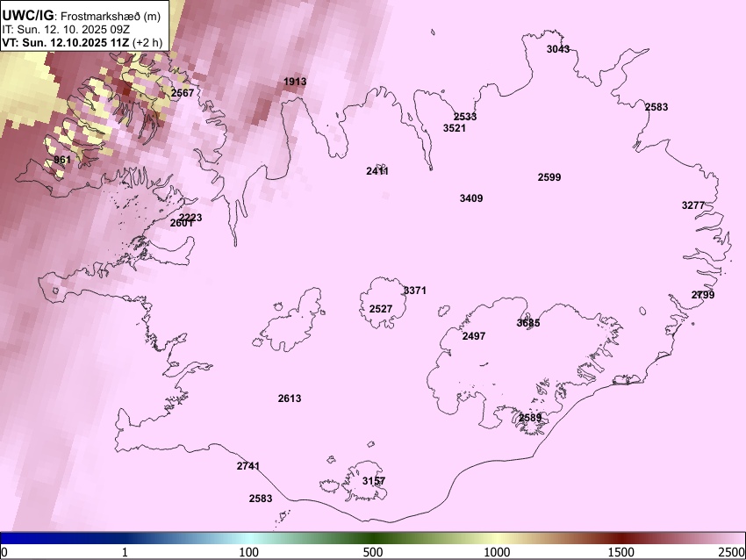Click the 2567 value on the map
The height and width of the screenshot is (560, 746).
pos(183,93)
